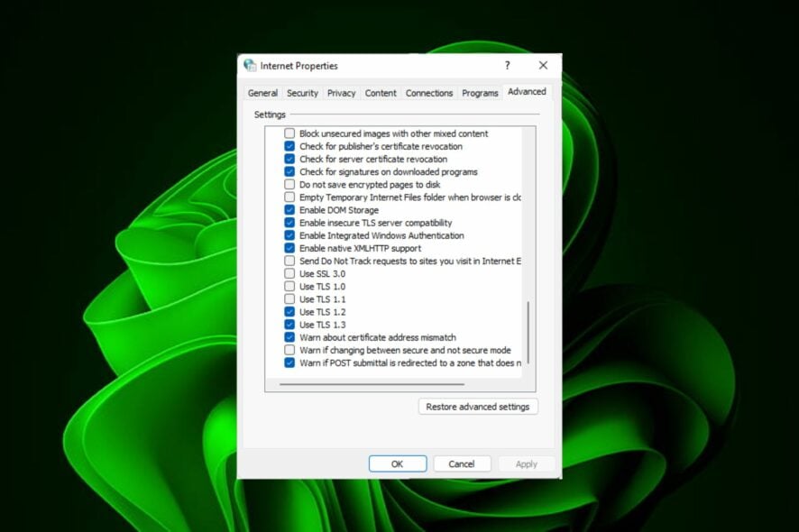Enable Do not save encrypted pages to disk
The image size is (799, 532).
coord(290,184)
